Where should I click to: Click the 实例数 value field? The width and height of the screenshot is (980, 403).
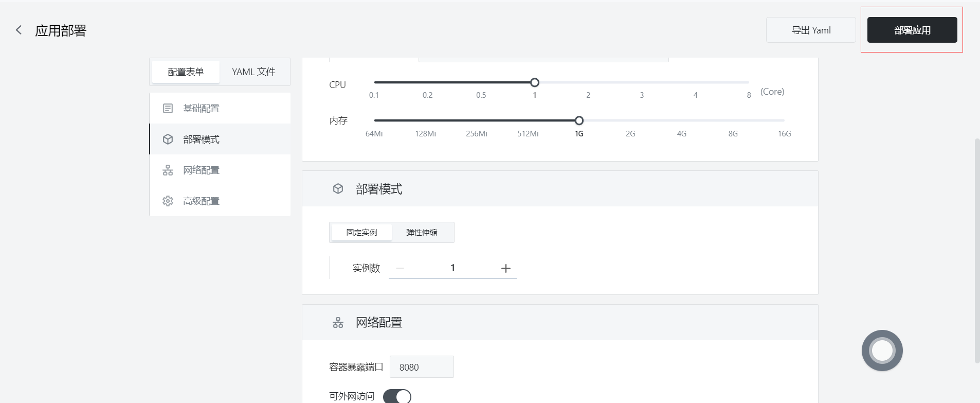coord(453,268)
